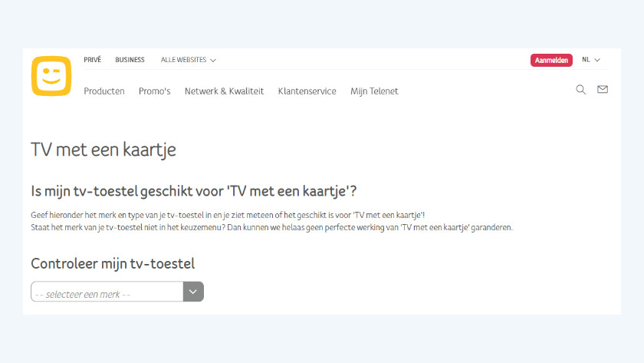
Task: Open the NL language selector
Action: pos(586,60)
